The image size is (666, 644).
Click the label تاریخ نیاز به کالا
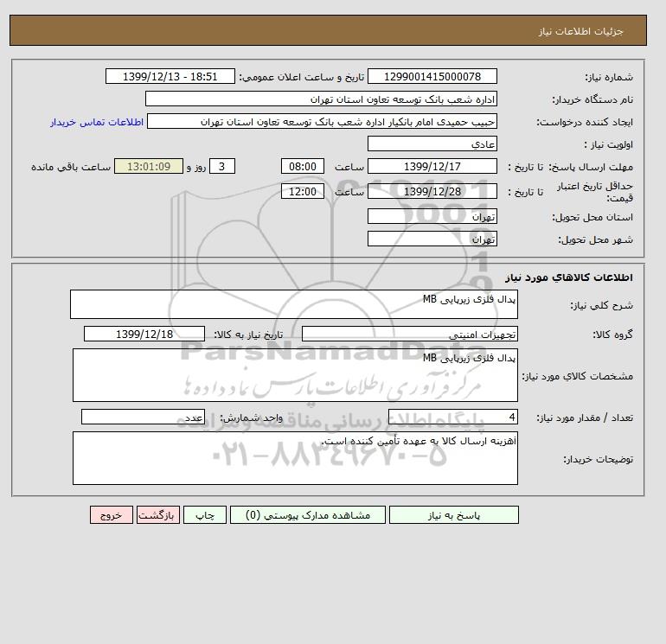[x=248, y=335]
